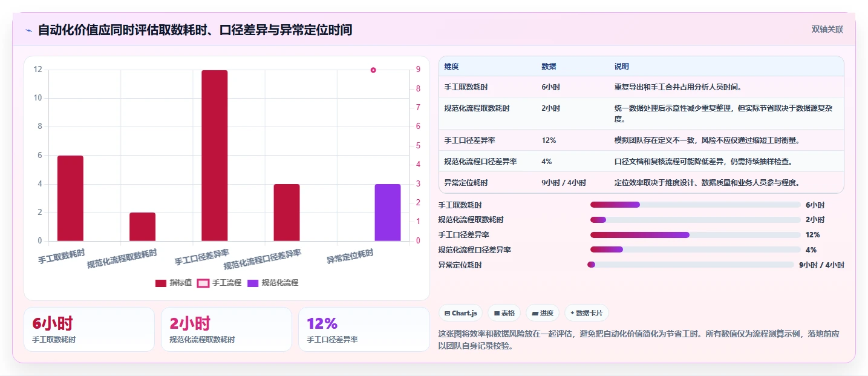Toggle the 指标值 legend item
Viewport: 868px width, 376px height.
[x=174, y=283]
